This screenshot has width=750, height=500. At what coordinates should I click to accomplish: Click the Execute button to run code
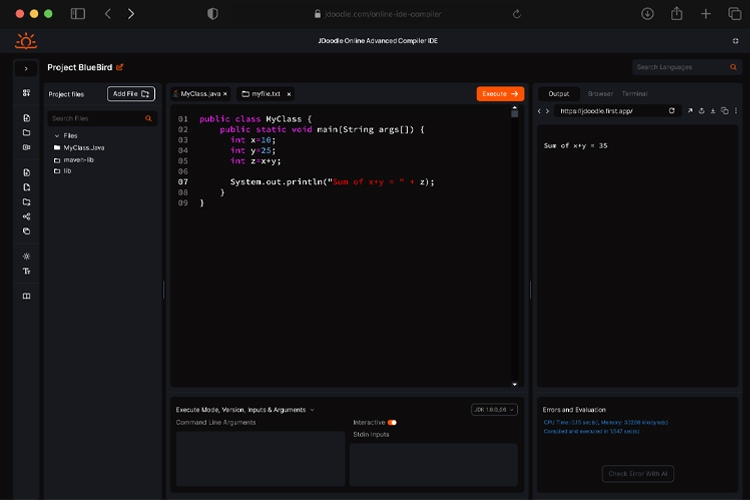pos(500,94)
